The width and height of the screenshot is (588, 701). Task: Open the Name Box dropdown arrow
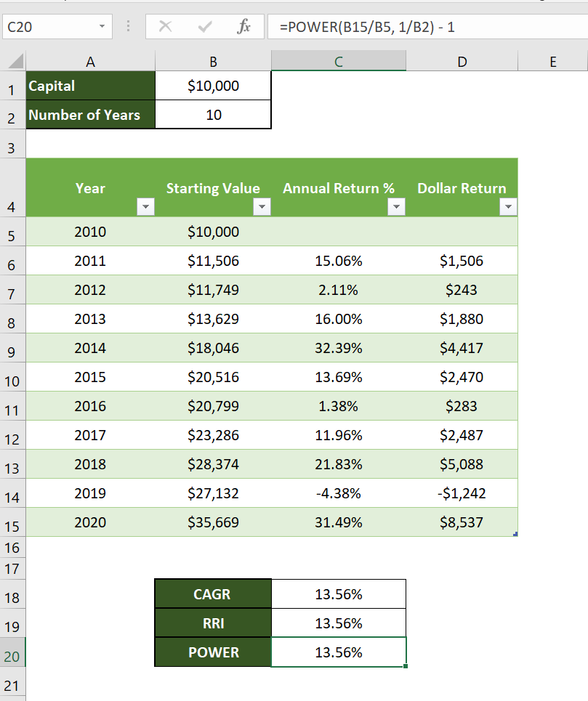pos(100,26)
